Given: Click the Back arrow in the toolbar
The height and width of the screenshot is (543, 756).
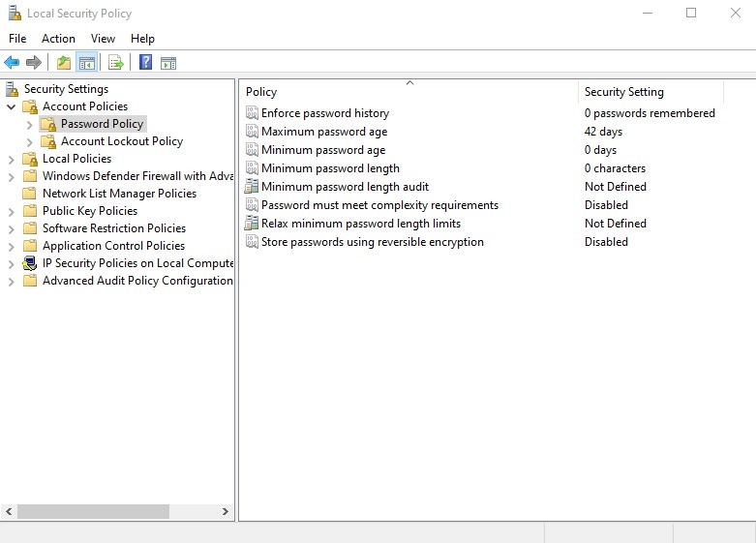Looking at the screenshot, I should coord(12,63).
